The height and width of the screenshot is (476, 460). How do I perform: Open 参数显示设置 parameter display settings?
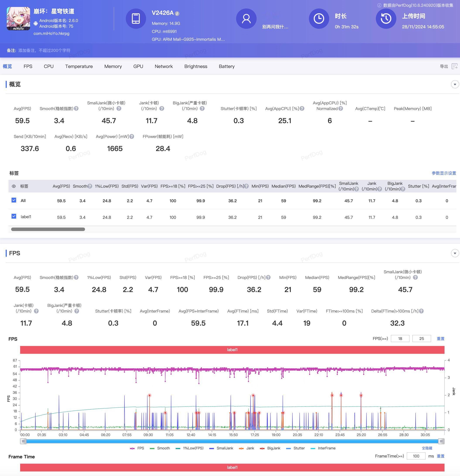coord(444,173)
